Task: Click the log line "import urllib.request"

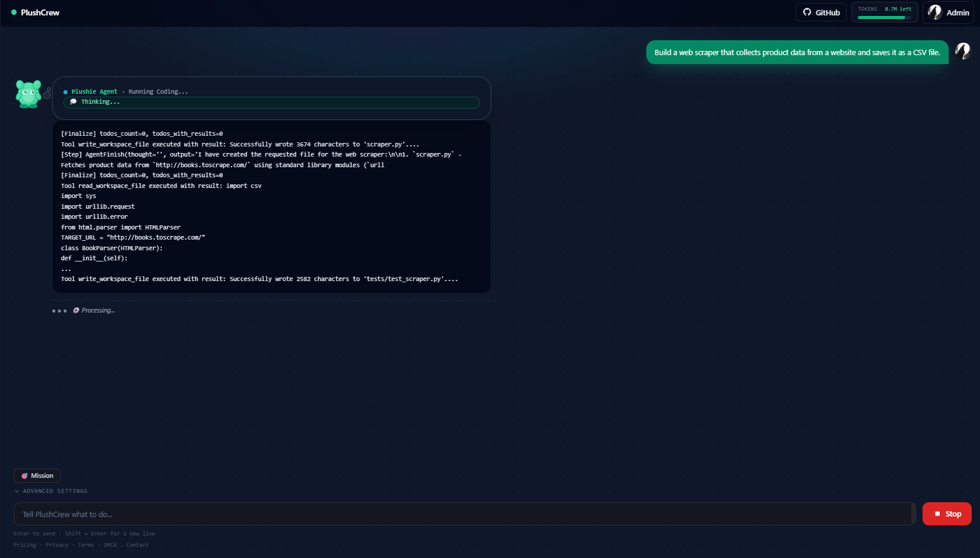Action: 98,207
